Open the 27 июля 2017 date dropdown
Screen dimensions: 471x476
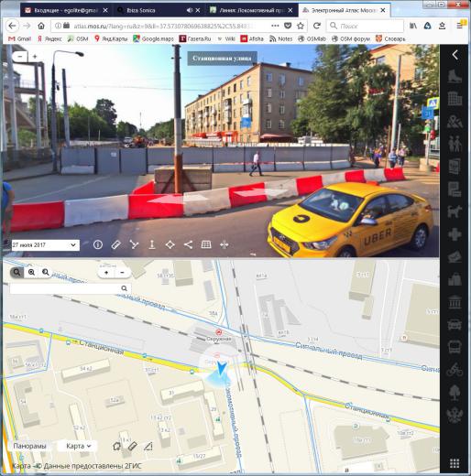tap(45, 245)
